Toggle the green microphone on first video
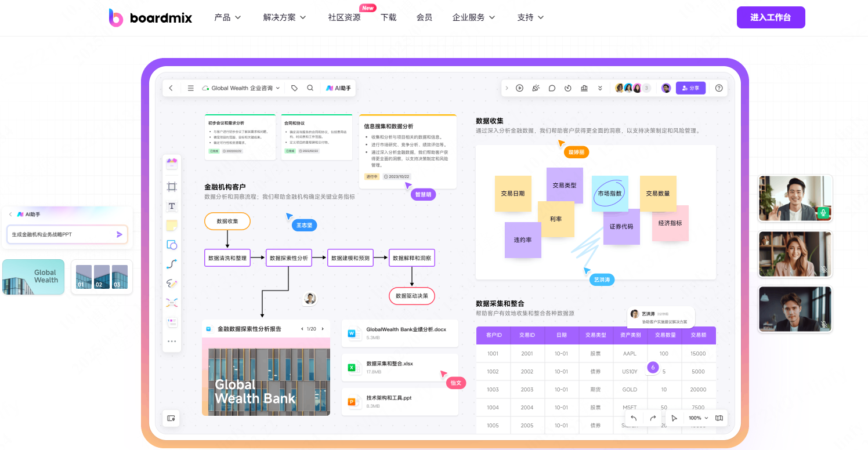Image resolution: width=868 pixels, height=450 pixels. (x=823, y=213)
